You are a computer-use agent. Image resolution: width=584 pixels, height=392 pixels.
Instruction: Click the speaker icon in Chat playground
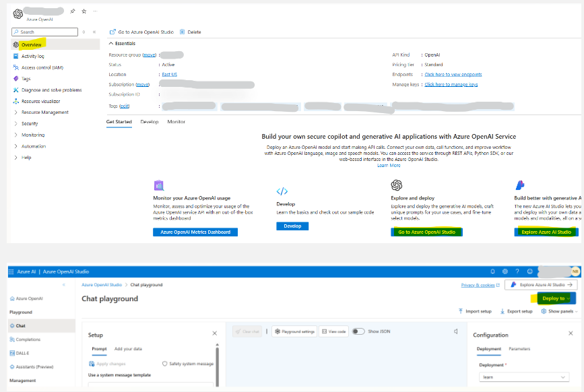coord(455,330)
